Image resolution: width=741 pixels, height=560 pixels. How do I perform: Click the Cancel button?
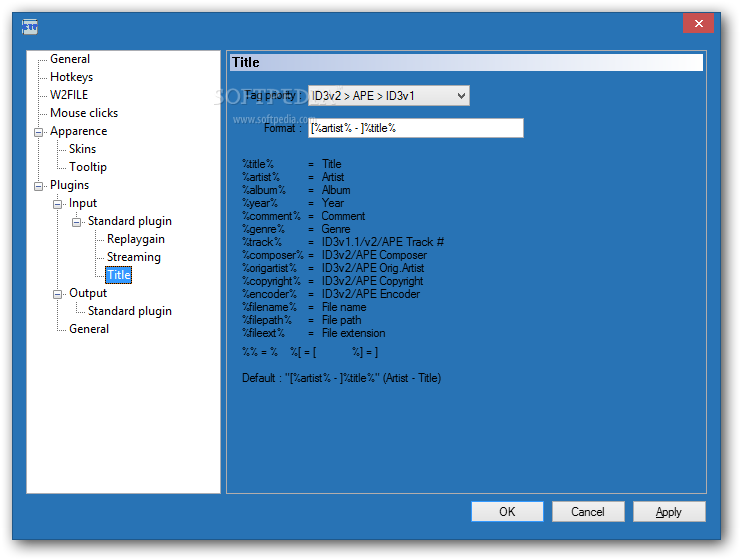pyautogui.click(x=588, y=512)
